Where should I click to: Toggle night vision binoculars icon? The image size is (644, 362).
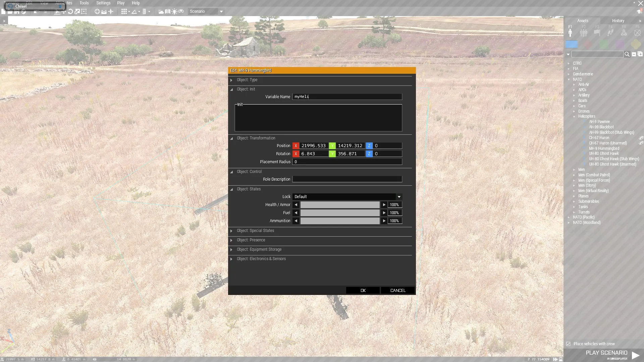click(181, 11)
